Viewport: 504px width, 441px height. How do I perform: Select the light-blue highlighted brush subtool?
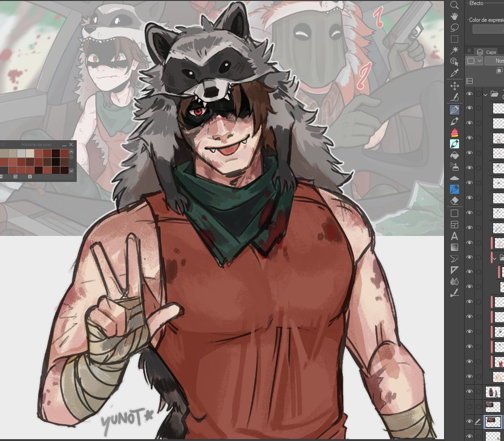click(454, 144)
